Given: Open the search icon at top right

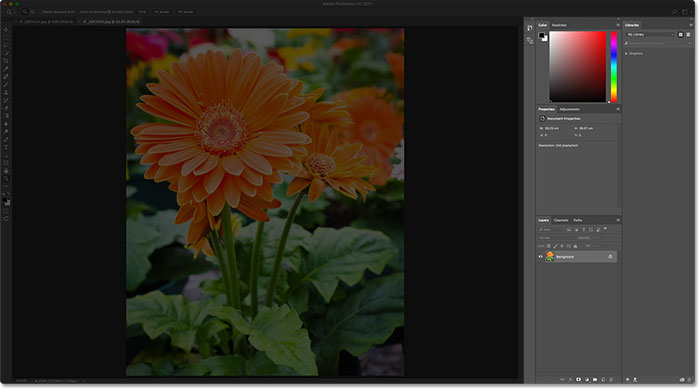Looking at the screenshot, I should [x=675, y=12].
